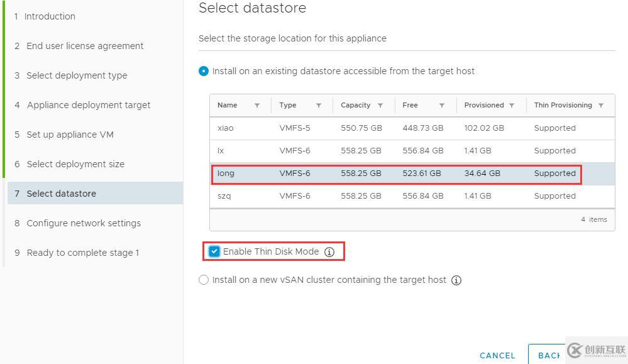628x364 pixels.
Task: Click the 34.64 GB provisioned cell
Action: (482, 174)
